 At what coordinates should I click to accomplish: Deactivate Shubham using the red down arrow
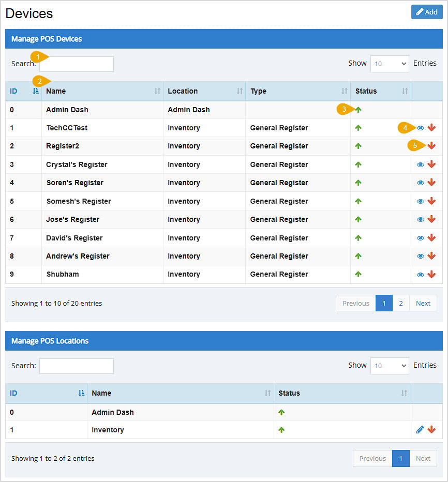tap(431, 274)
